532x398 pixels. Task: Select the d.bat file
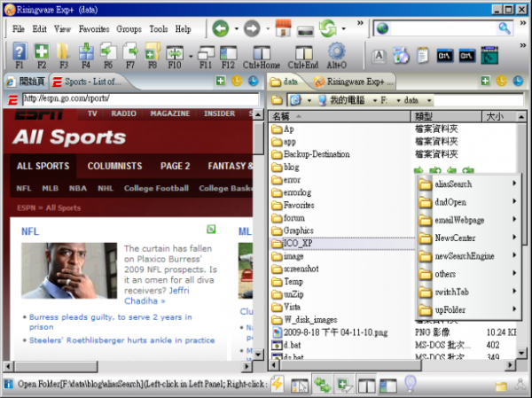(x=286, y=345)
